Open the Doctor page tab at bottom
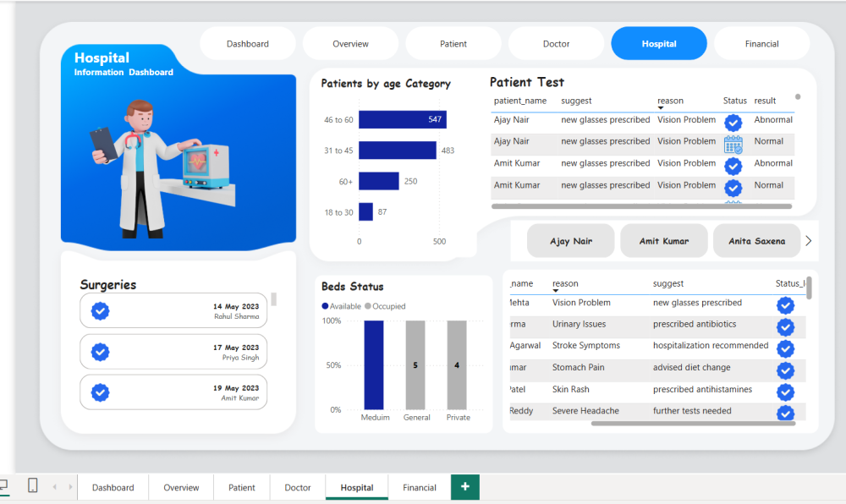 [x=298, y=488]
